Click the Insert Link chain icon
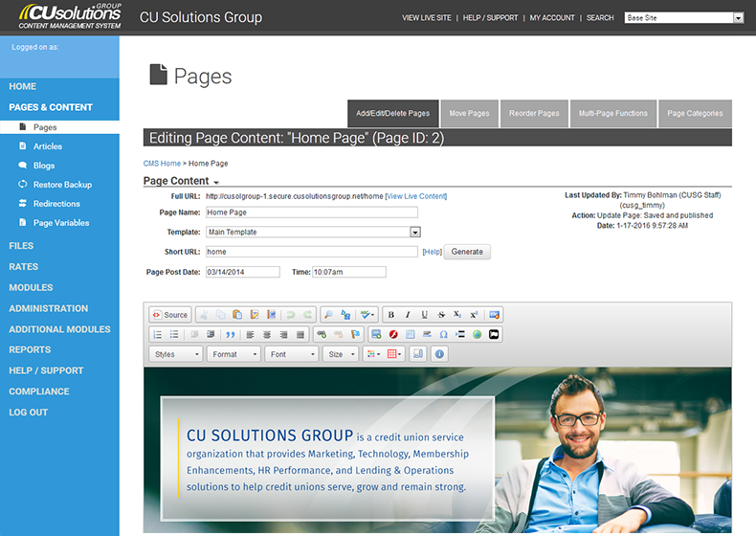 (322, 334)
